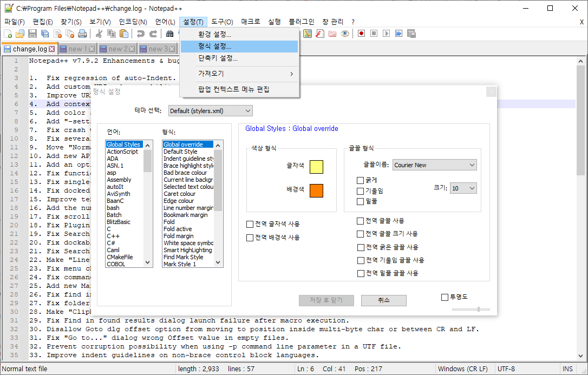Open the 글꼴이름 Courier New dropdown
This screenshot has width=588, height=375.
(x=435, y=165)
